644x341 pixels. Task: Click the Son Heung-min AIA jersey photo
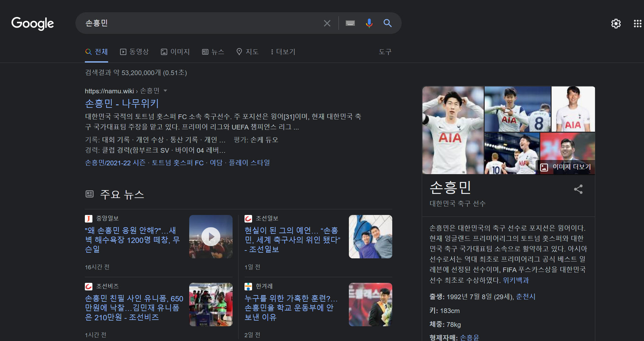453,130
